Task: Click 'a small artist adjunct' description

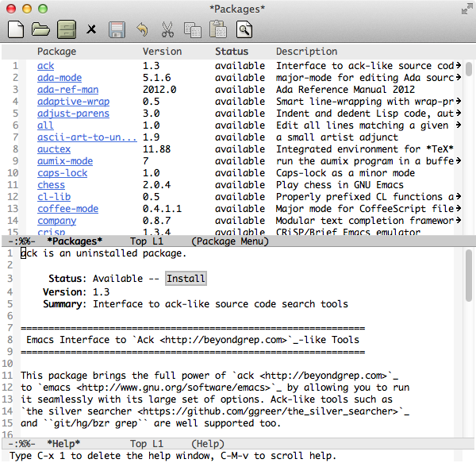Action: point(337,137)
